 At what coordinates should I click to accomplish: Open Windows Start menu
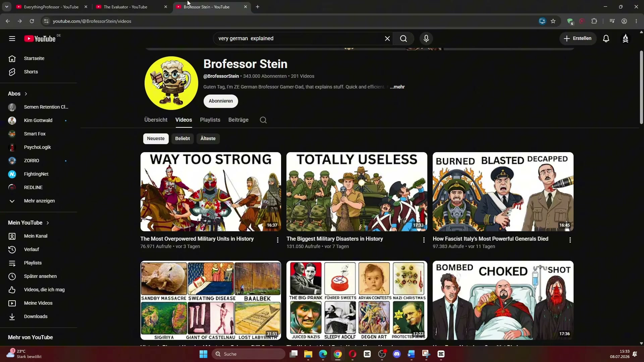point(204,354)
